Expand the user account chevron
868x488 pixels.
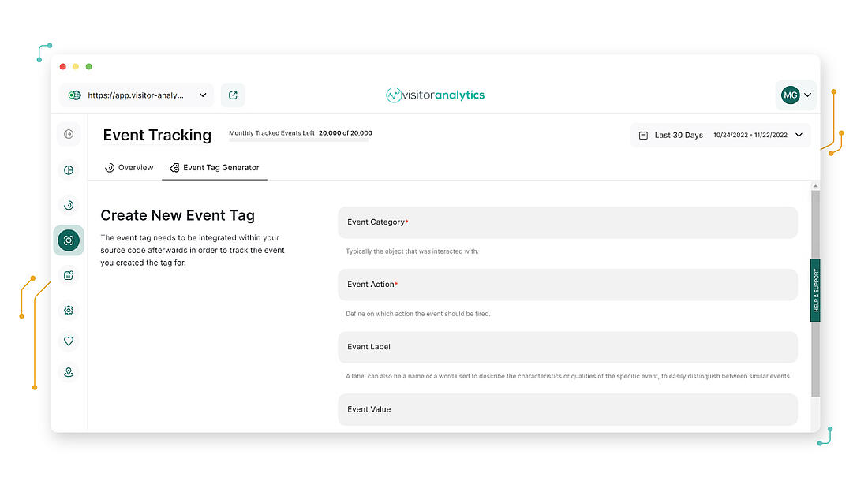pyautogui.click(x=808, y=95)
